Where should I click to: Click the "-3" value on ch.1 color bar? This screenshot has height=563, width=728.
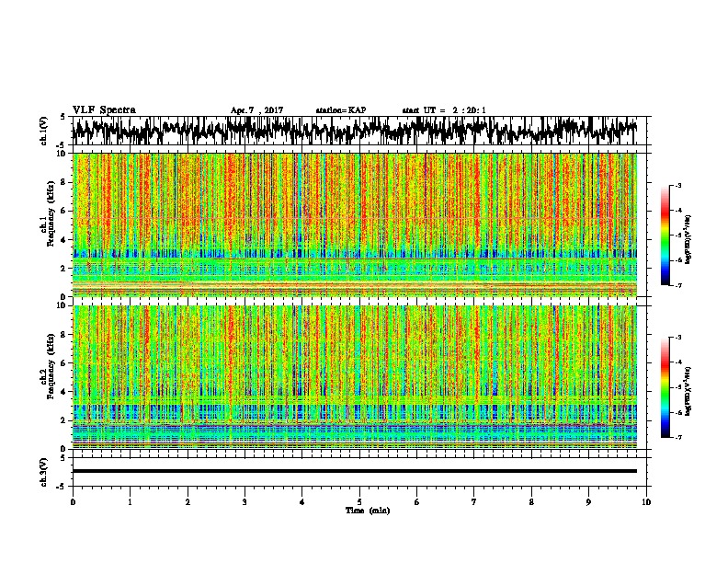tap(677, 185)
